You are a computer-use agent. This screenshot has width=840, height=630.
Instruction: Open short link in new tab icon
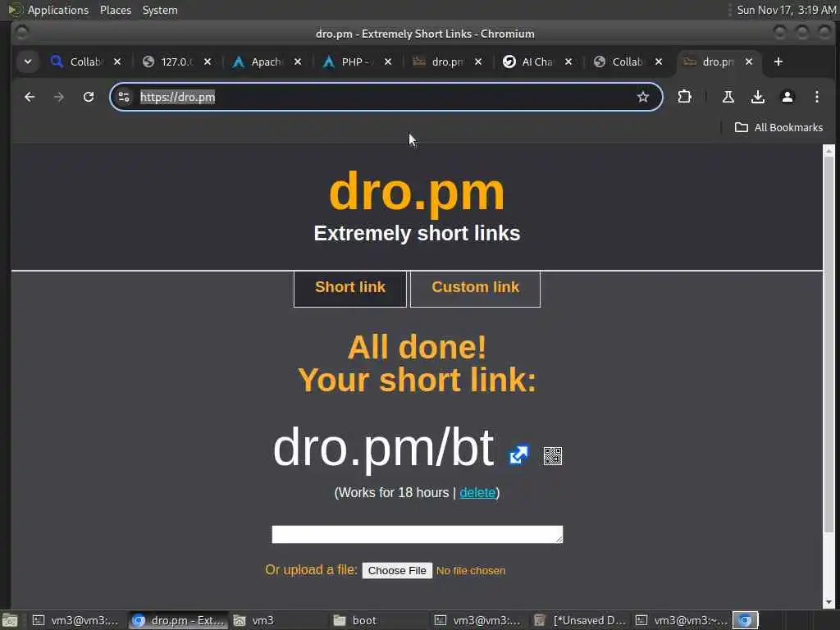click(x=518, y=455)
